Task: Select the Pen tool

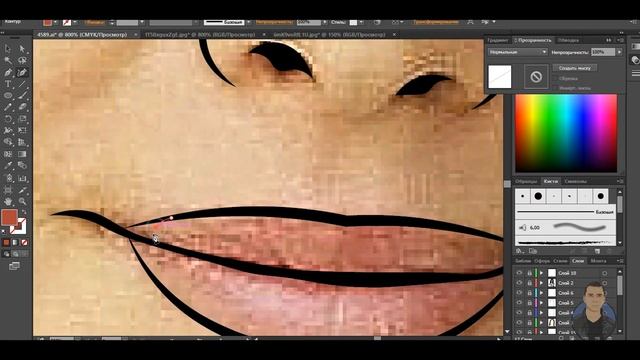Action: (8, 72)
